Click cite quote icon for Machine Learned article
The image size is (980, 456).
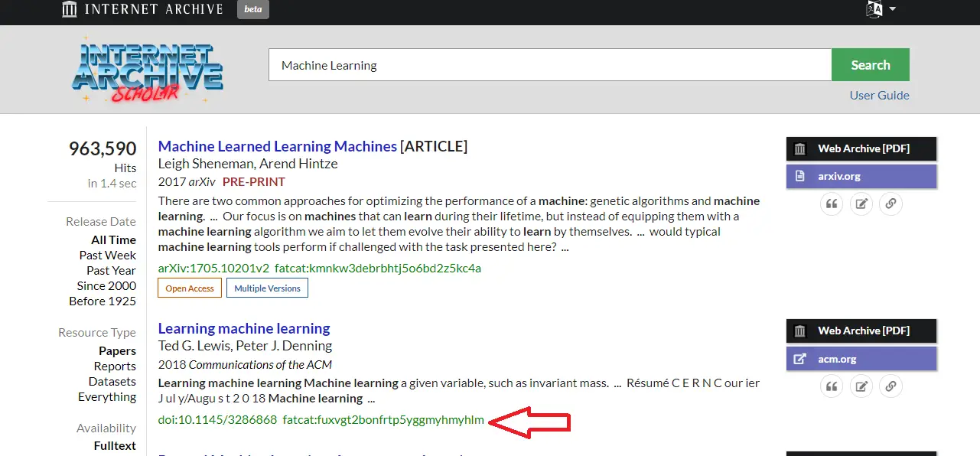[x=832, y=204]
